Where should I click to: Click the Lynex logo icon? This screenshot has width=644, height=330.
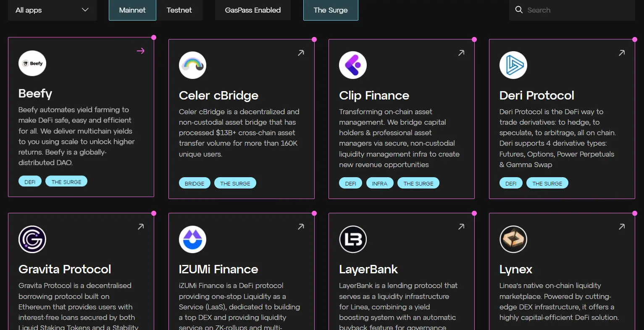(513, 239)
